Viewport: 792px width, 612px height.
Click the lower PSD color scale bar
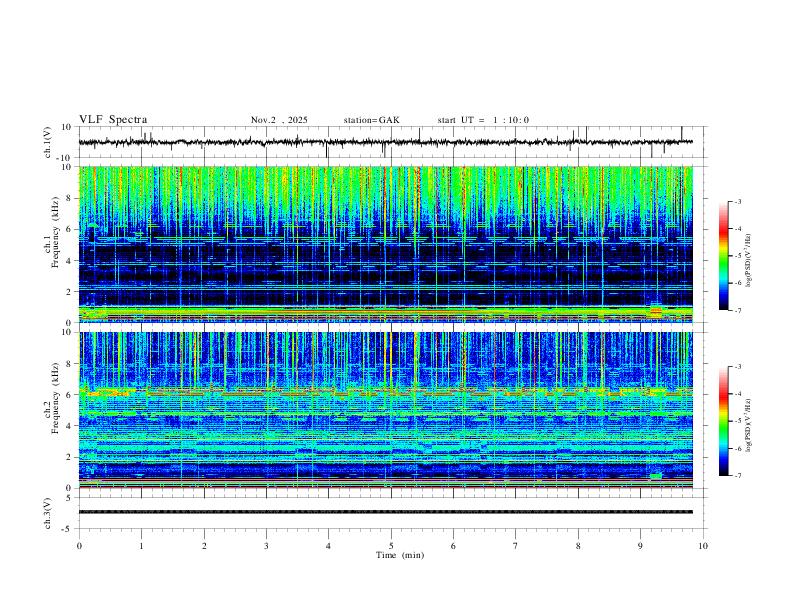(723, 421)
